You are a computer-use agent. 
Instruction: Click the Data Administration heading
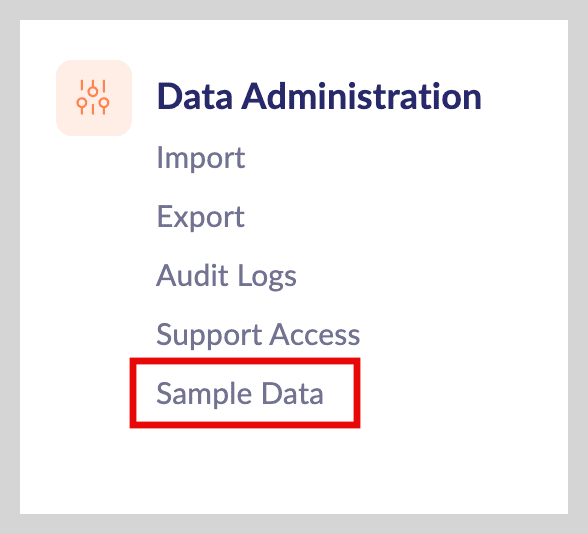(x=319, y=97)
